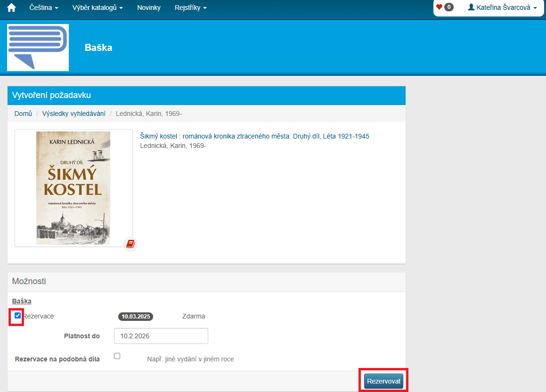Return to Výsledky vyhledávání breadcrumb
Screen dimensions: 546x392
coord(73,114)
